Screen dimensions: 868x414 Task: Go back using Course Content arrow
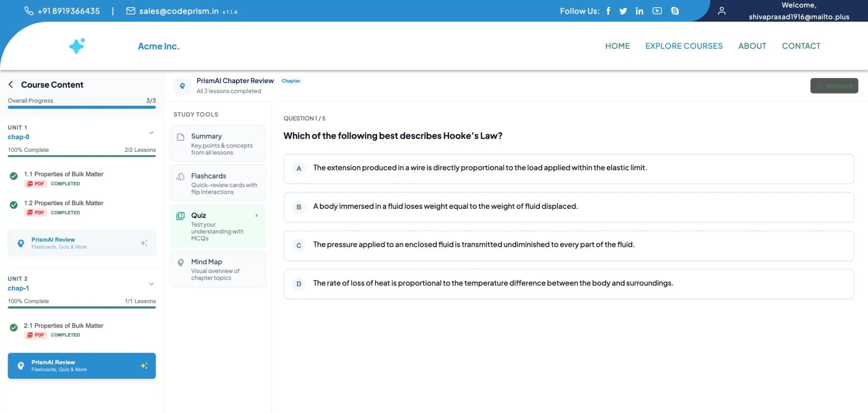pos(11,85)
